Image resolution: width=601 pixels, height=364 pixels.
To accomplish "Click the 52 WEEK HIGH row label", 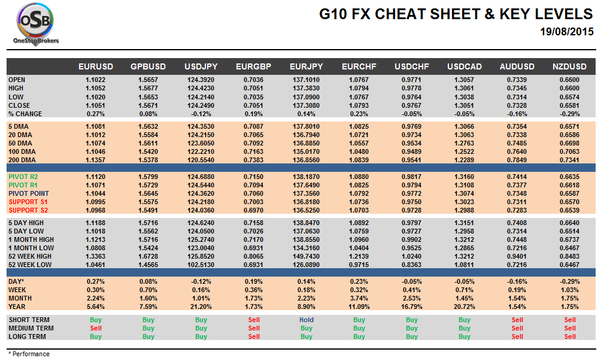I will pos(31,256).
